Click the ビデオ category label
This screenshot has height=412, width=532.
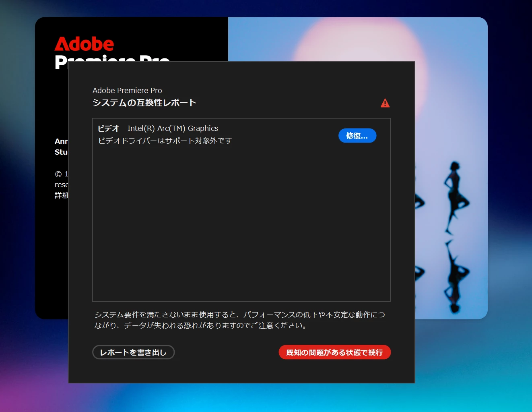click(x=109, y=128)
